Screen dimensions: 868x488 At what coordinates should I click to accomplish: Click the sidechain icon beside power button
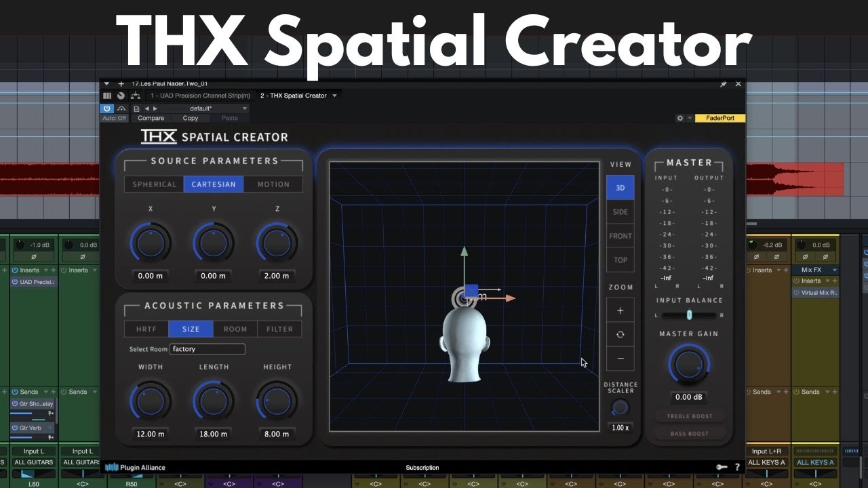pyautogui.click(x=121, y=108)
